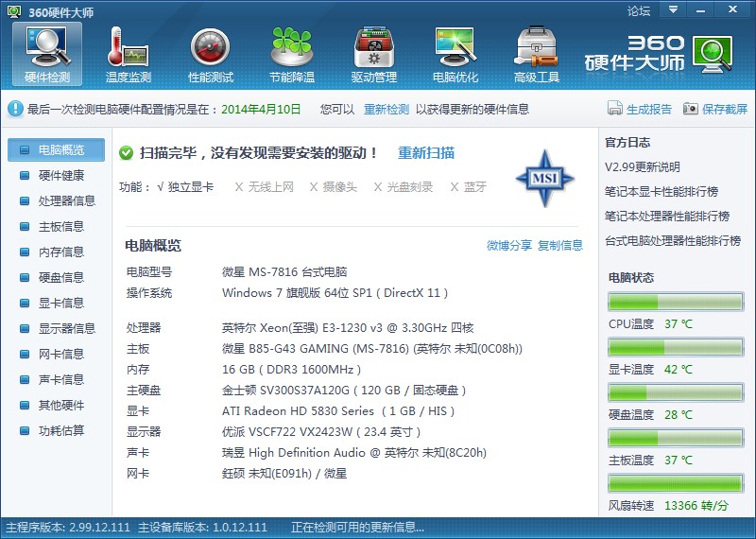The image size is (756, 539).
Task: Click the 显卡温度 progress bar
Action: click(x=676, y=347)
